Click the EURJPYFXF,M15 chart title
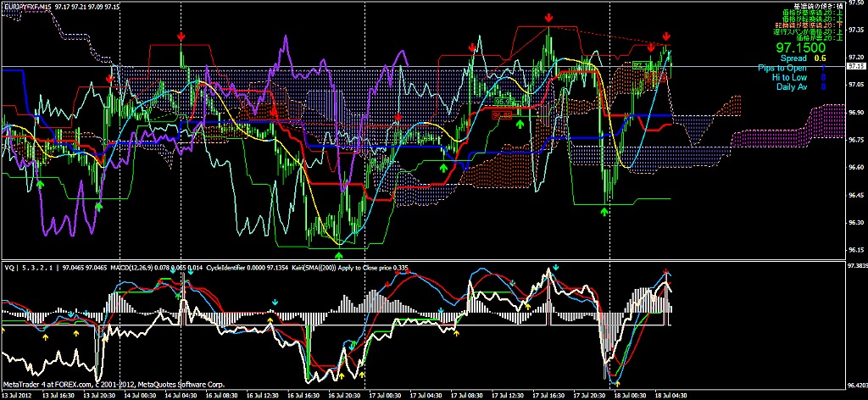This screenshot has width=868, height=400. [25, 5]
